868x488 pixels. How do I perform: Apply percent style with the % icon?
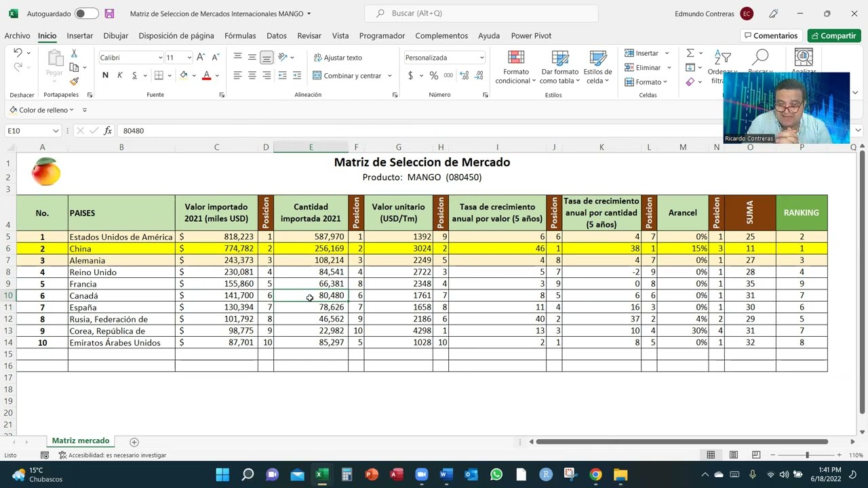point(433,75)
